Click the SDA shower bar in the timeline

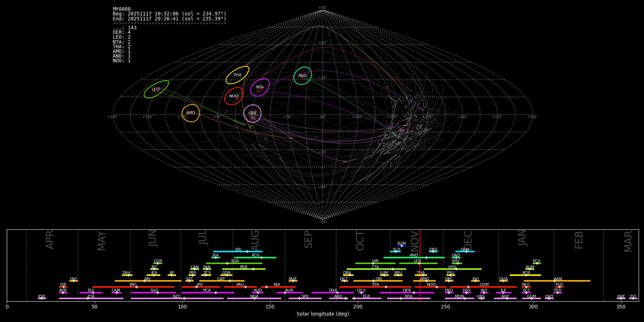tap(234, 263)
